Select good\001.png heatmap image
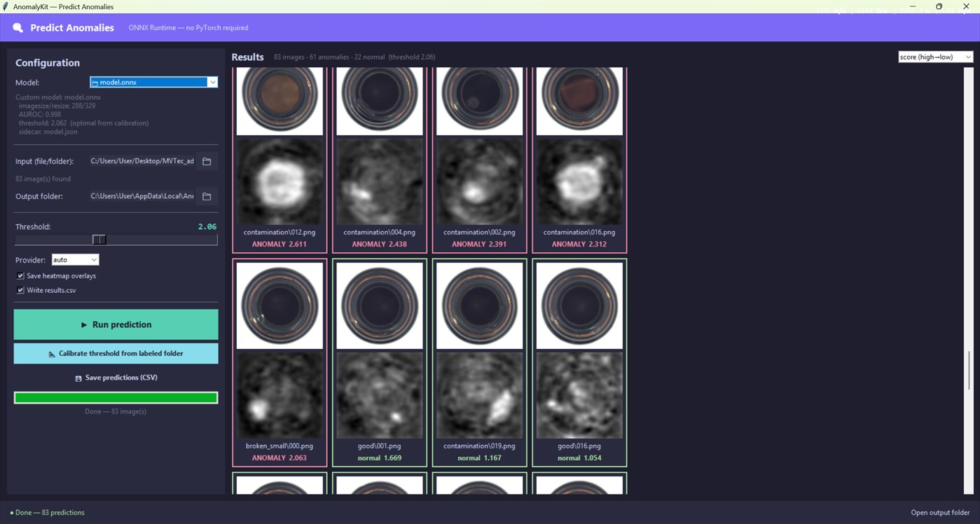The width and height of the screenshot is (980, 524). (380, 395)
